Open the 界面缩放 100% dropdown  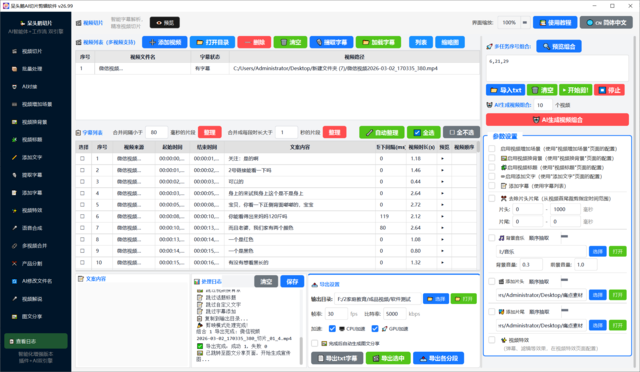click(513, 22)
